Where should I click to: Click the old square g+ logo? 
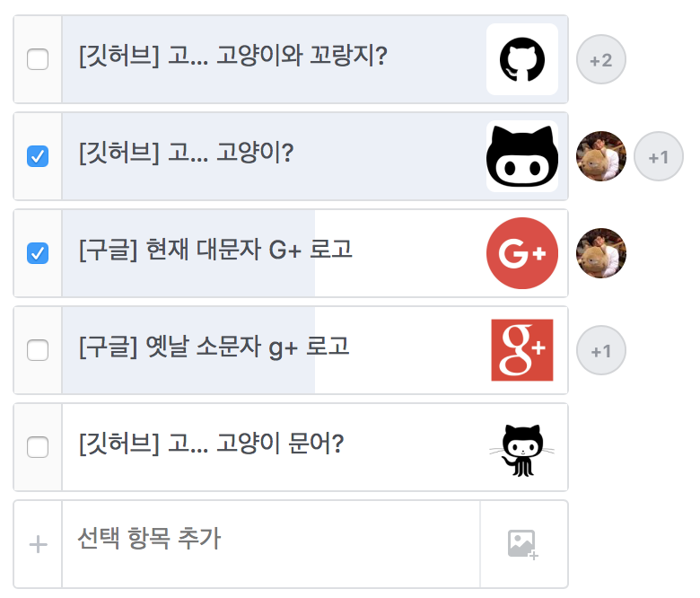coord(521,350)
